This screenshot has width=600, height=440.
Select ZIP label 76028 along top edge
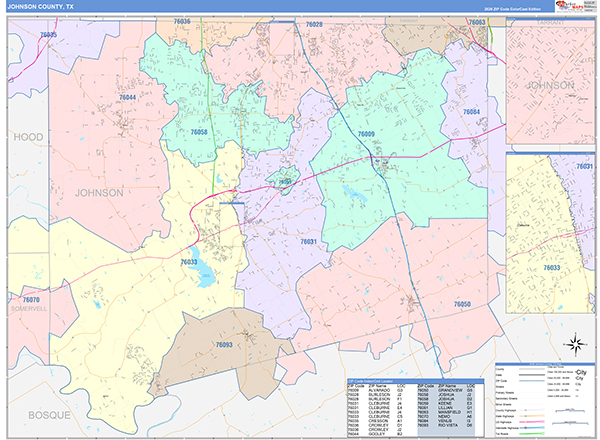tap(314, 24)
